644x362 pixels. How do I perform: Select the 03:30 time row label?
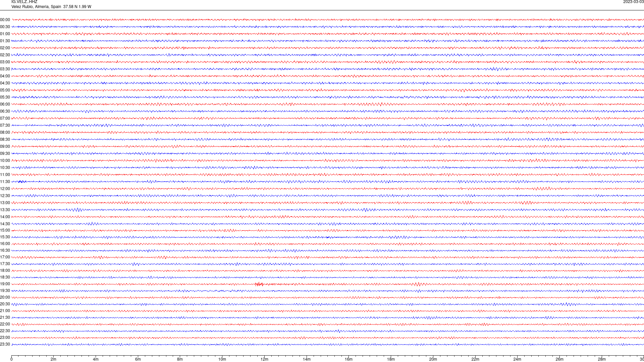coord(5,69)
